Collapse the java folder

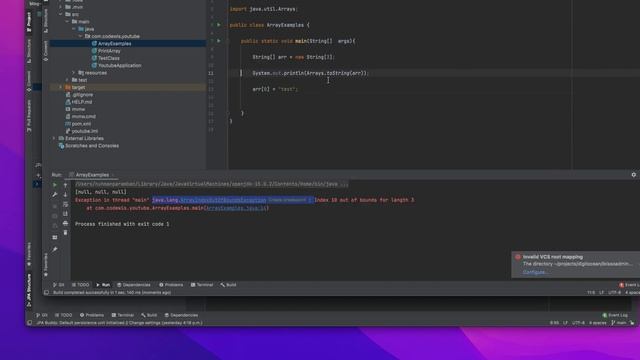pos(74,29)
